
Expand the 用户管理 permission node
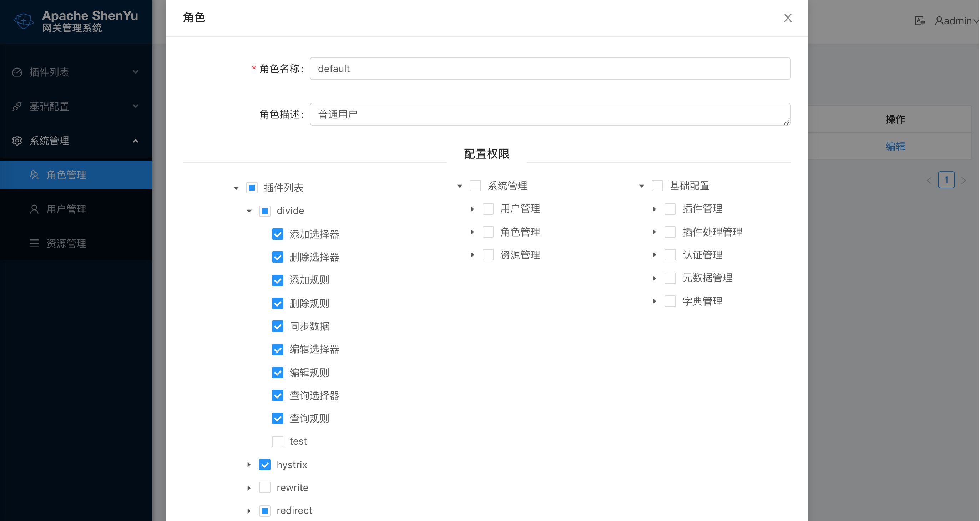(472, 209)
